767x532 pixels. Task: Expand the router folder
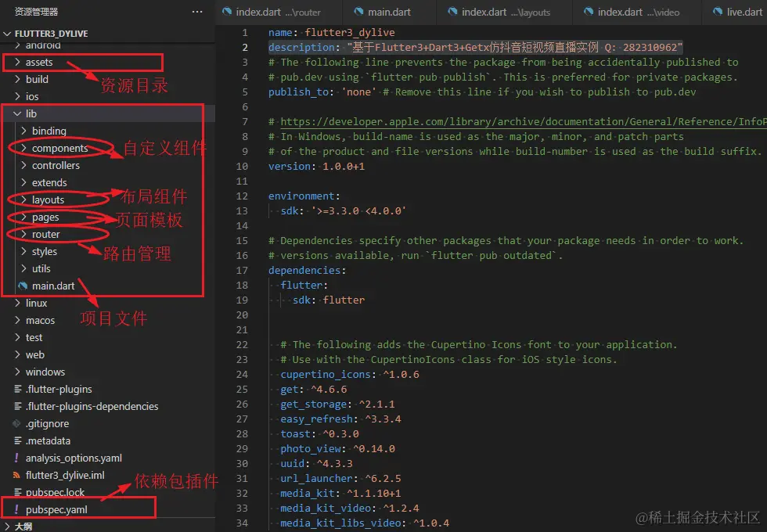(x=24, y=234)
